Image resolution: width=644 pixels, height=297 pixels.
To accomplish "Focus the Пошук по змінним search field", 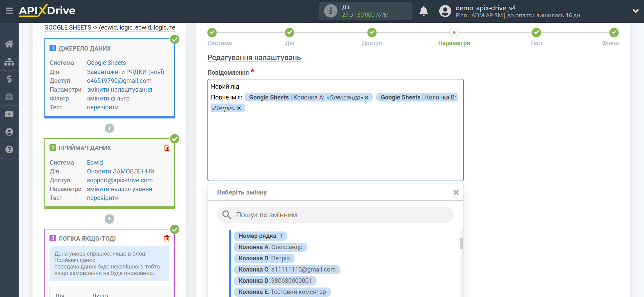I will (x=335, y=215).
